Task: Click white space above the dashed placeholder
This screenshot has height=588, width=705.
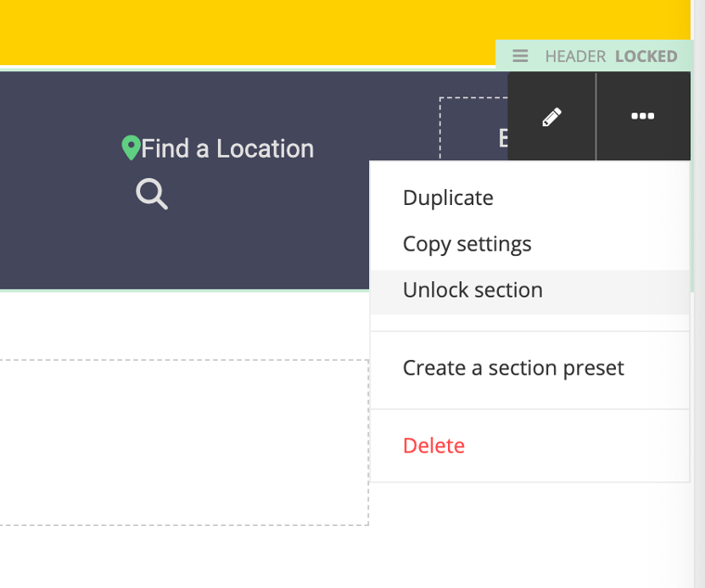Action: [186, 325]
